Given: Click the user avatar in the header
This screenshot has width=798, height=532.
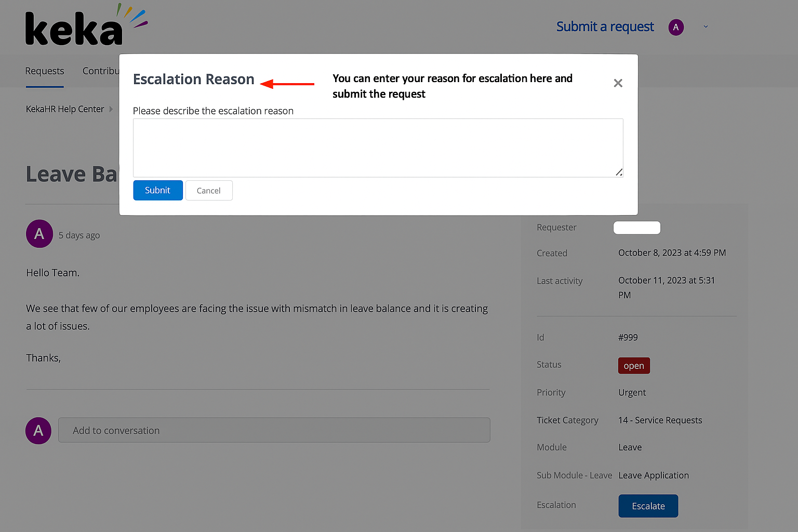Looking at the screenshot, I should 676,27.
